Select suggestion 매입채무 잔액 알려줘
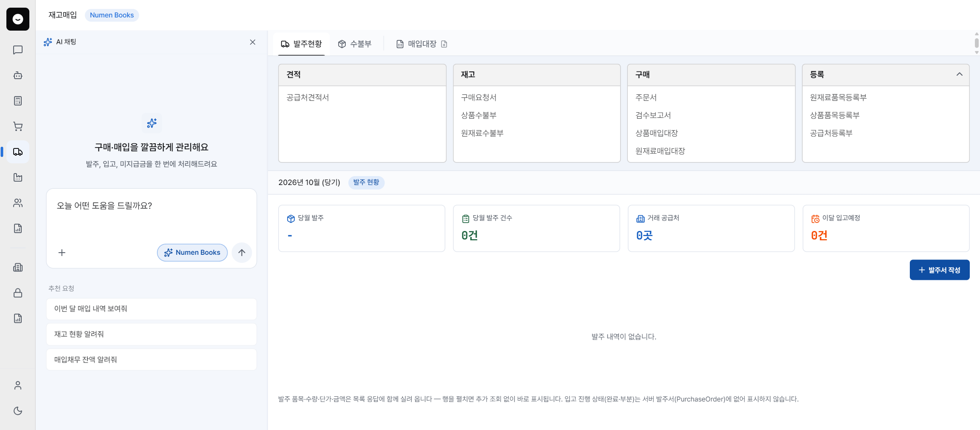 click(x=151, y=360)
